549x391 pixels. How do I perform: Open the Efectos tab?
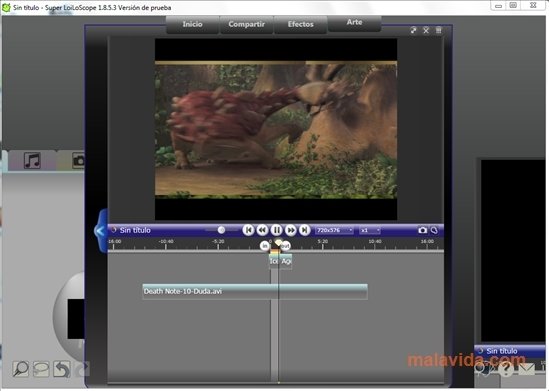click(300, 24)
